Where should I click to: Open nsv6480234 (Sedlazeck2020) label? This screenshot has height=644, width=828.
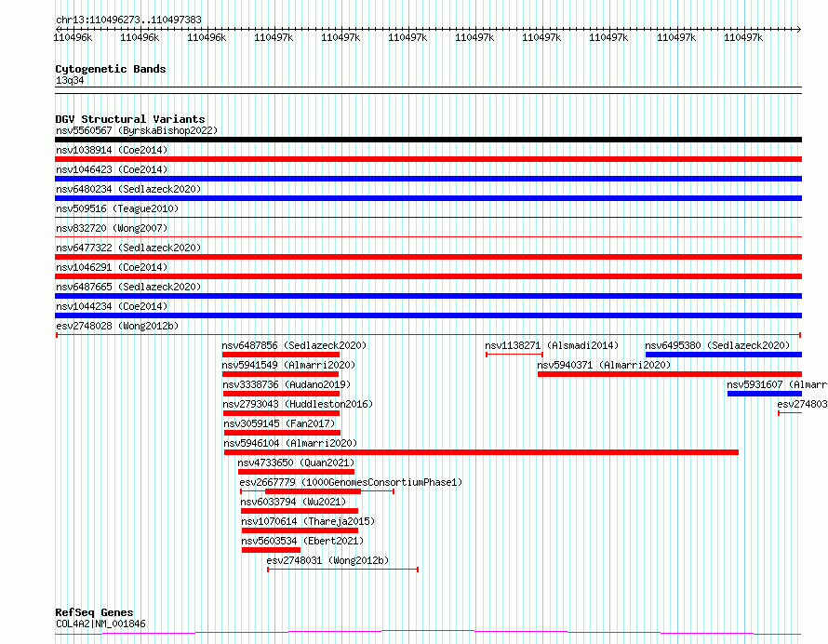click(x=128, y=189)
